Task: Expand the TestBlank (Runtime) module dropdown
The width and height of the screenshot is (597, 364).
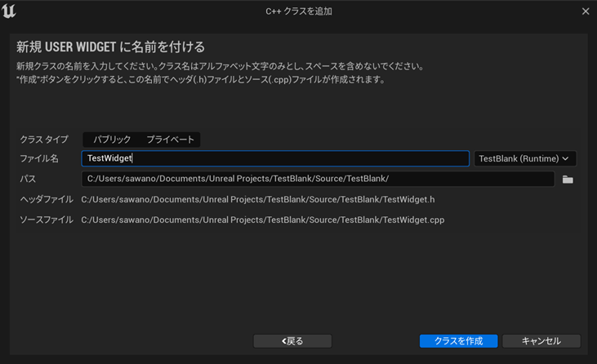Action: (525, 158)
